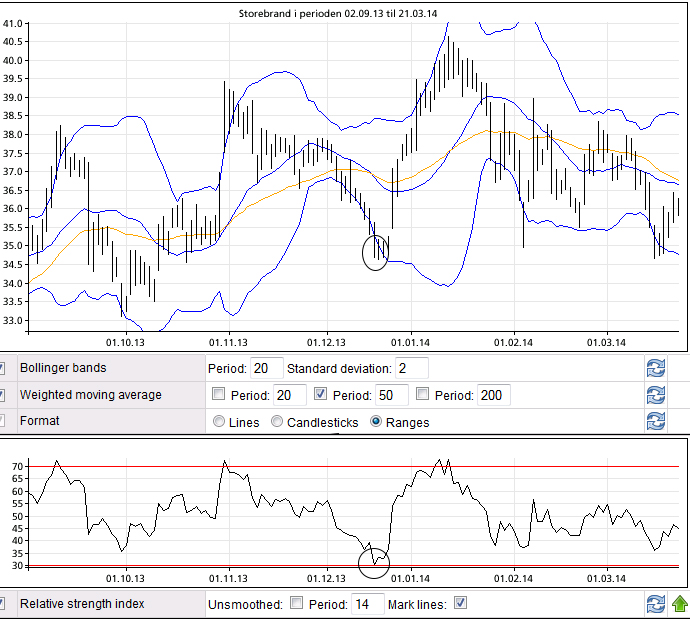
Task: Click the RSI Period field showing 14
Action: (x=365, y=604)
